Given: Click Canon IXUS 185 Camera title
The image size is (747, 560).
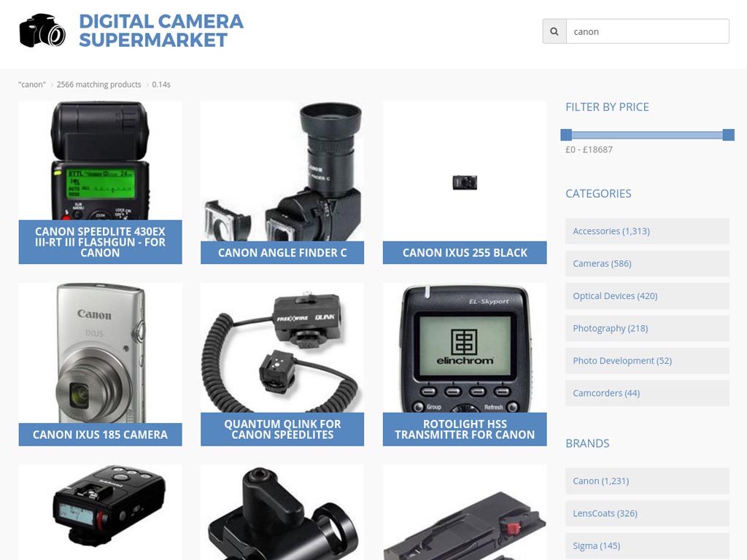Looking at the screenshot, I should coord(100,435).
